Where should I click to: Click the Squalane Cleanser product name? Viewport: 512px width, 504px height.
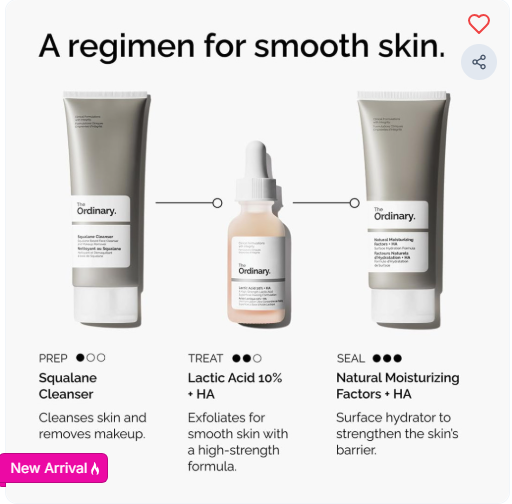[68, 386]
